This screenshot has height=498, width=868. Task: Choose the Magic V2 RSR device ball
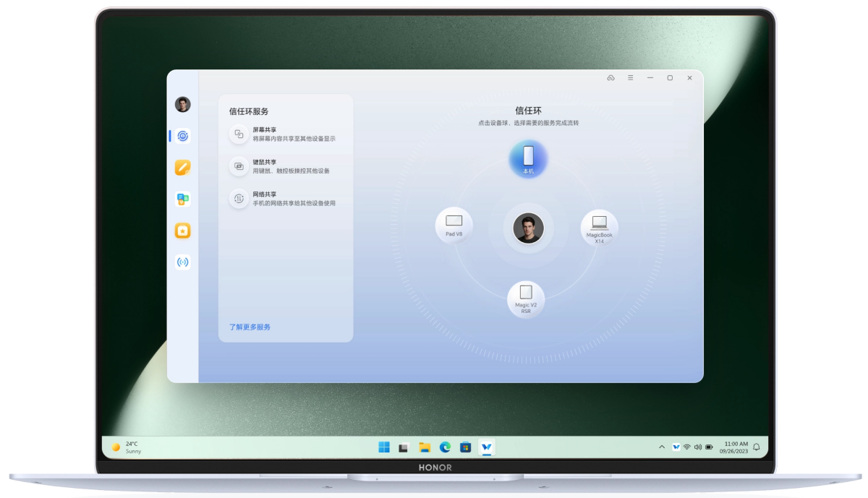(x=526, y=298)
